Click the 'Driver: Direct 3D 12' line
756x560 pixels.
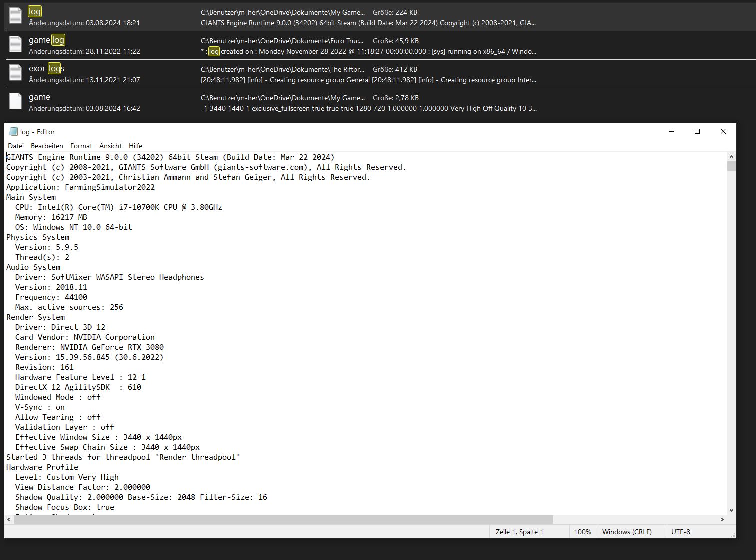60,327
